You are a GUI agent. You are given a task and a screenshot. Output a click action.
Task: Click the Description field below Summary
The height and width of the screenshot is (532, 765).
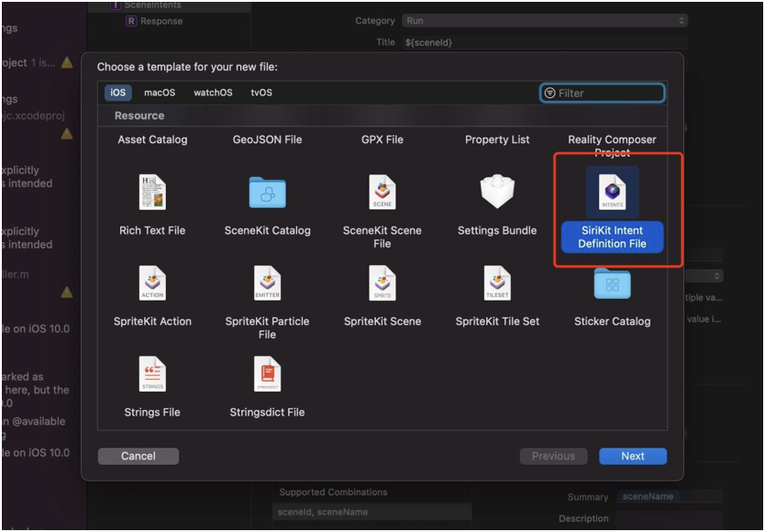669,518
